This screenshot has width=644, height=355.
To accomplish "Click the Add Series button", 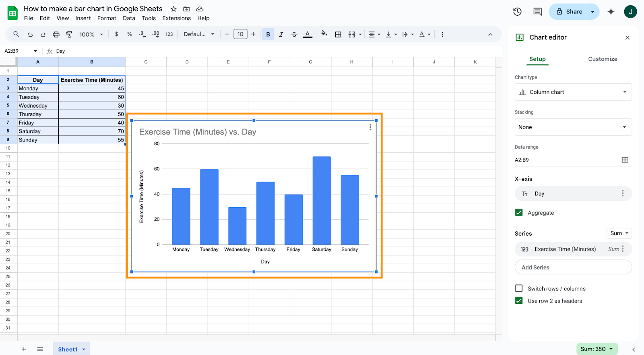I will pyautogui.click(x=573, y=267).
